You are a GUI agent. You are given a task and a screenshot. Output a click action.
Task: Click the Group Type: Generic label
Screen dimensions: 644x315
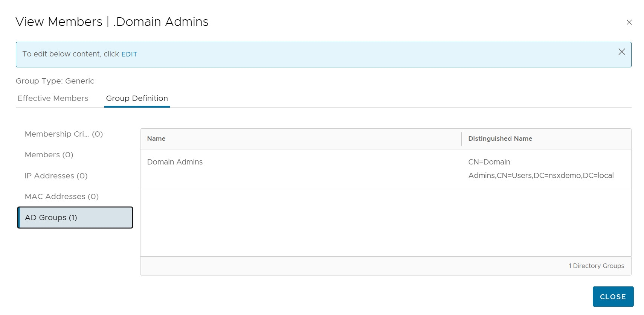[x=55, y=81]
